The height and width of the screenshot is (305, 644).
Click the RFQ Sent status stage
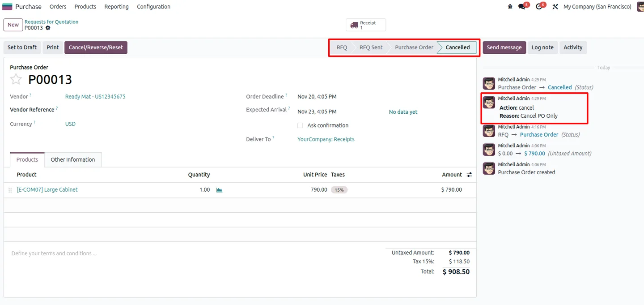click(x=371, y=47)
